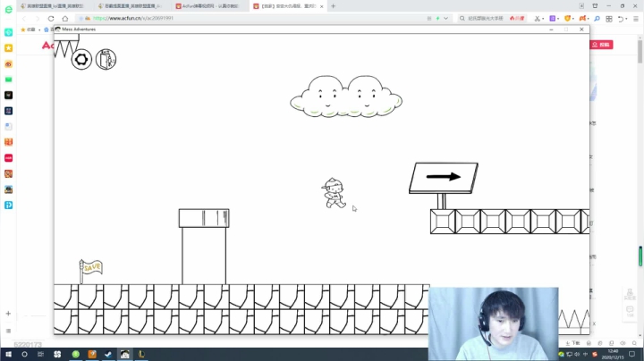644x361 pixels.
Task: Click the AcFun logo behind game window
Action: pos(47,45)
